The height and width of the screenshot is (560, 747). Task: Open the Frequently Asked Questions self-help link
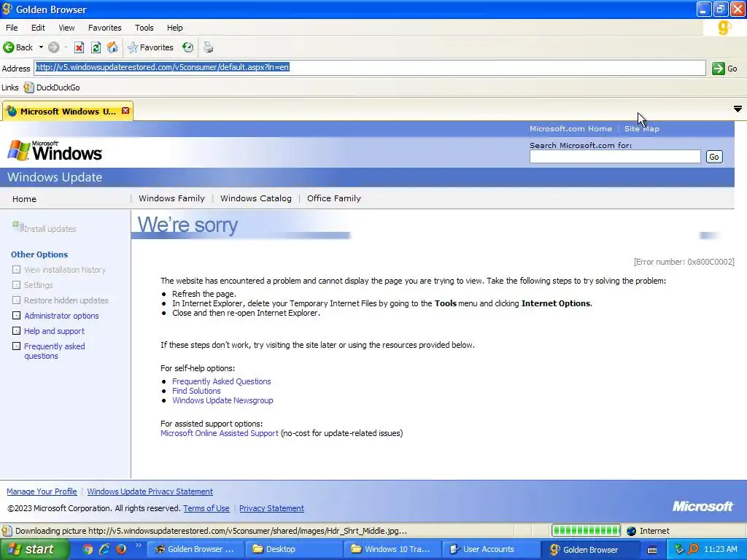tap(222, 381)
